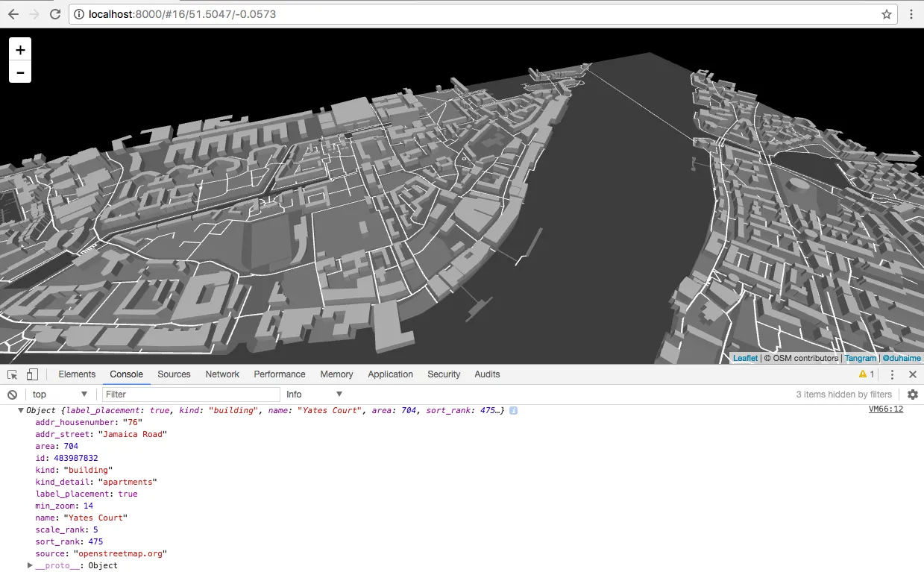Image resolution: width=924 pixels, height=572 pixels.
Task: Open the Leaflet attribution link
Action: (745, 358)
